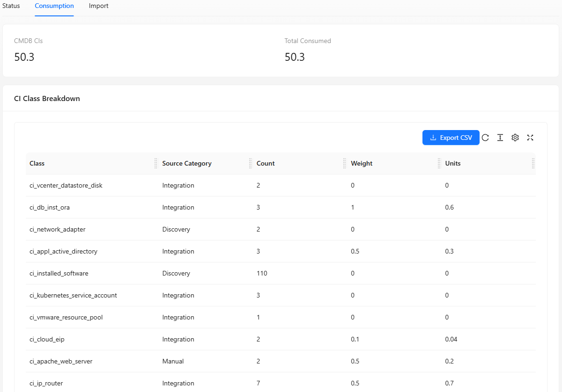This screenshot has width=562, height=392.
Task: Open table column settings gear
Action: [x=515, y=138]
